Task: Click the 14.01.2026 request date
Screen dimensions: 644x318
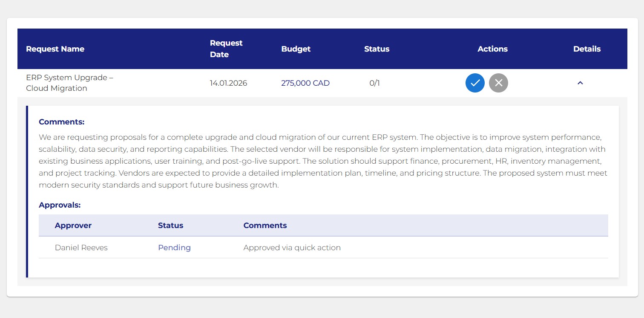Action: (228, 83)
